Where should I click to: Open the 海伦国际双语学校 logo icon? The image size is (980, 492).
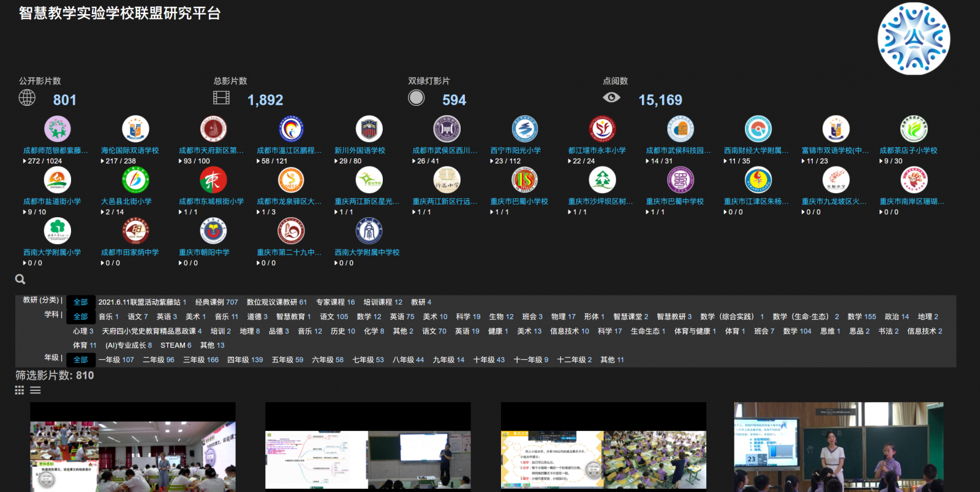click(135, 129)
